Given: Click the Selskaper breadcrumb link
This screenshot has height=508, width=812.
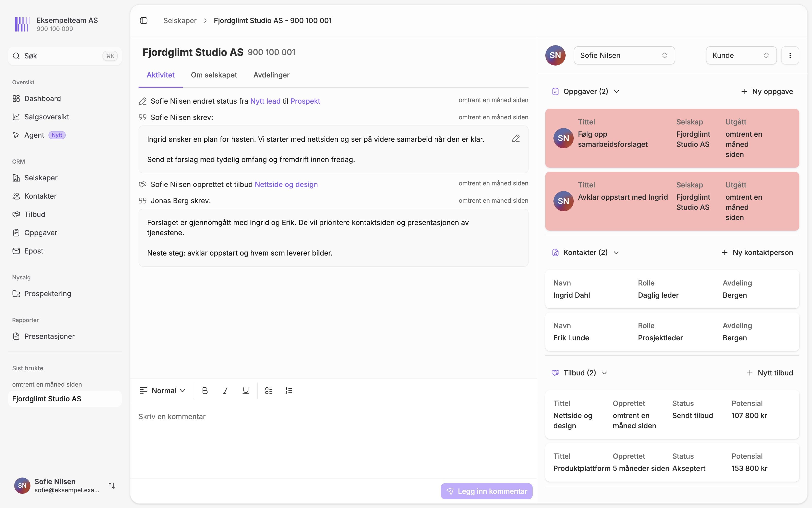Looking at the screenshot, I should click(180, 21).
